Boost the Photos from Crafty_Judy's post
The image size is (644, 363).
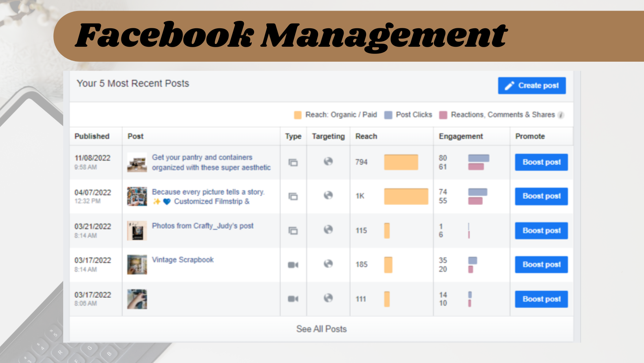pos(542,231)
